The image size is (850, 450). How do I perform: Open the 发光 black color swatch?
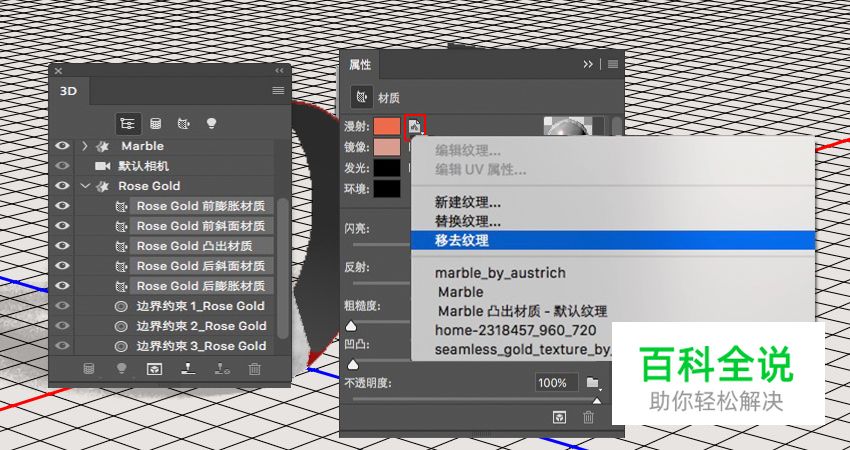pyautogui.click(x=387, y=168)
